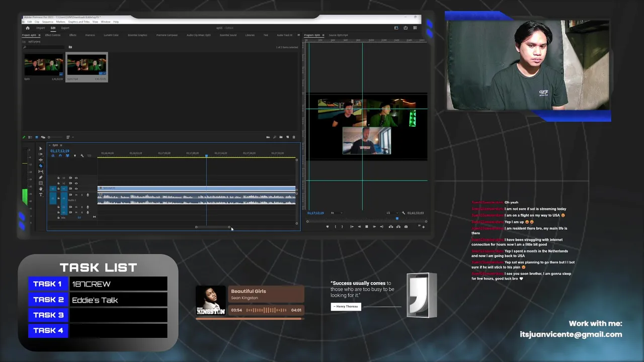This screenshot has height=362, width=644.
Task: Click the Clear trash icon in Project panel
Action: [x=294, y=137]
